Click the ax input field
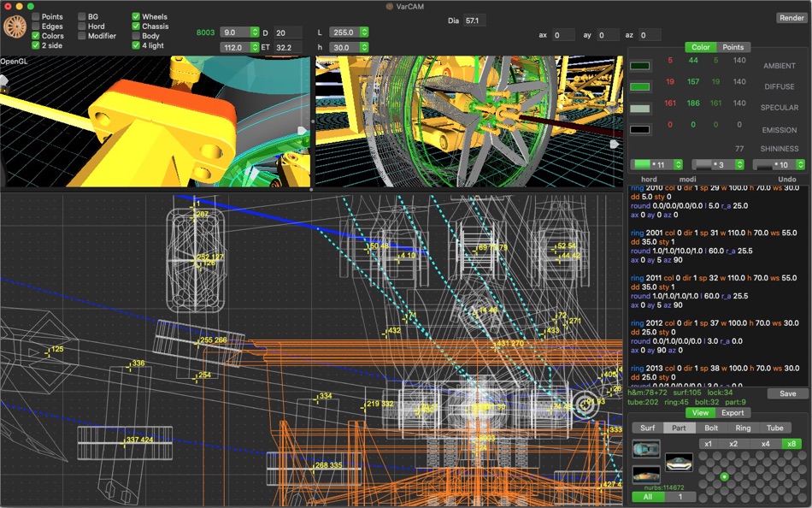This screenshot has height=508, width=812. coord(563,35)
